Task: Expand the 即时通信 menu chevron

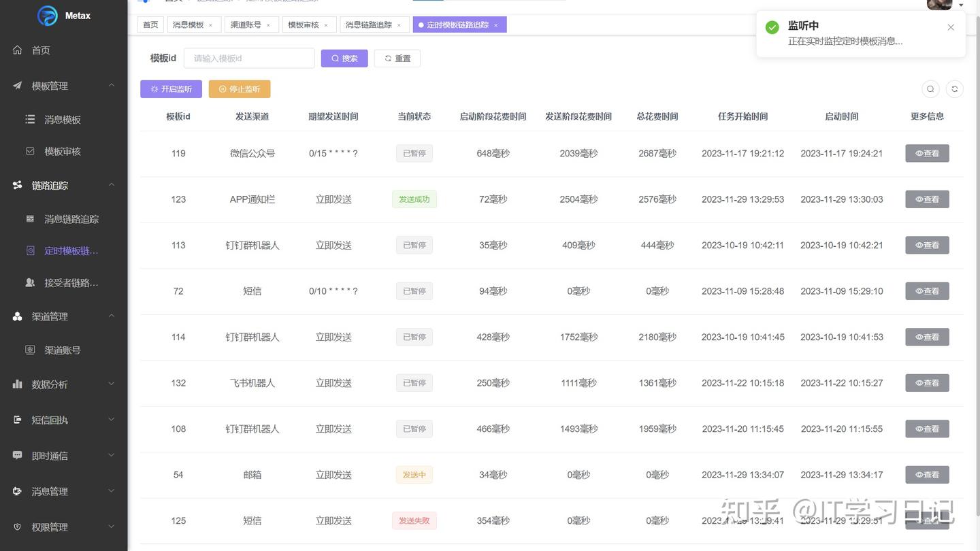Action: pos(112,456)
